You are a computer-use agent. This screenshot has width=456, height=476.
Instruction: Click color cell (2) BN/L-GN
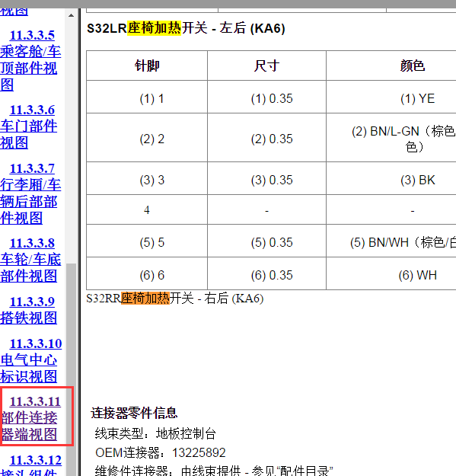391,138
